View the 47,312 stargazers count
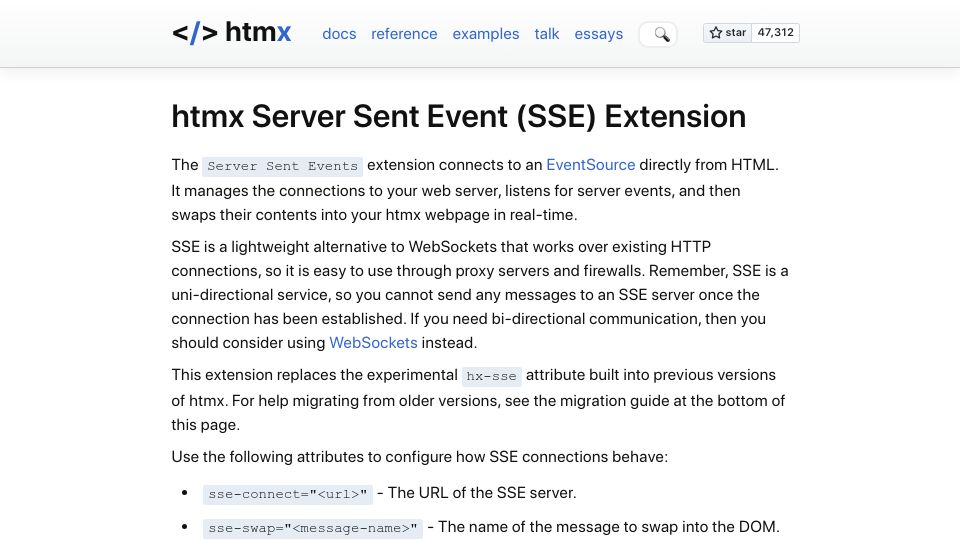This screenshot has height=540, width=960. [775, 32]
